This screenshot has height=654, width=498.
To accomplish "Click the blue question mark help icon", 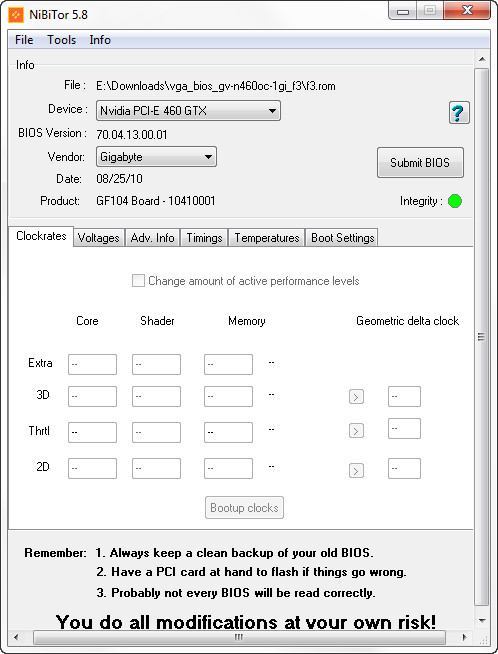I will (x=459, y=113).
